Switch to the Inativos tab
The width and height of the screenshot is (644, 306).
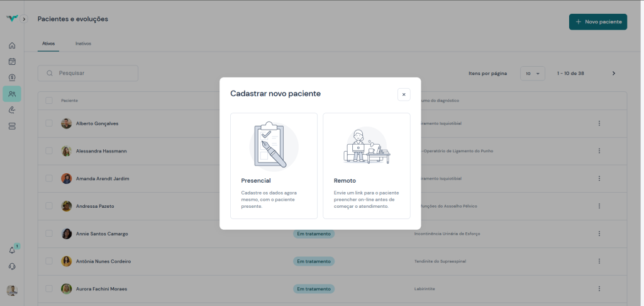[x=84, y=44]
